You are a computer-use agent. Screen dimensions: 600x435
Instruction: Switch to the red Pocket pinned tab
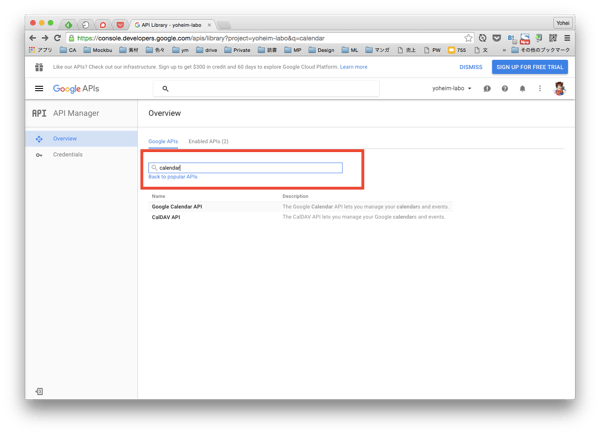pos(120,25)
